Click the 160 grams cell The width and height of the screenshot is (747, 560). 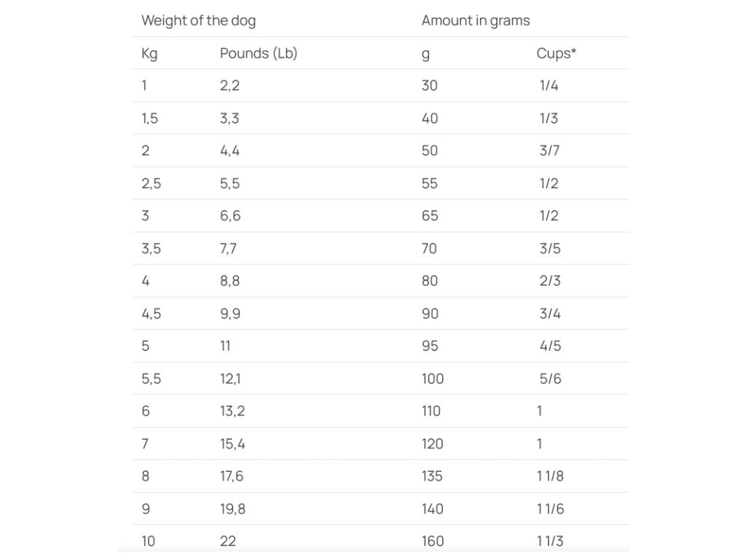click(x=432, y=541)
